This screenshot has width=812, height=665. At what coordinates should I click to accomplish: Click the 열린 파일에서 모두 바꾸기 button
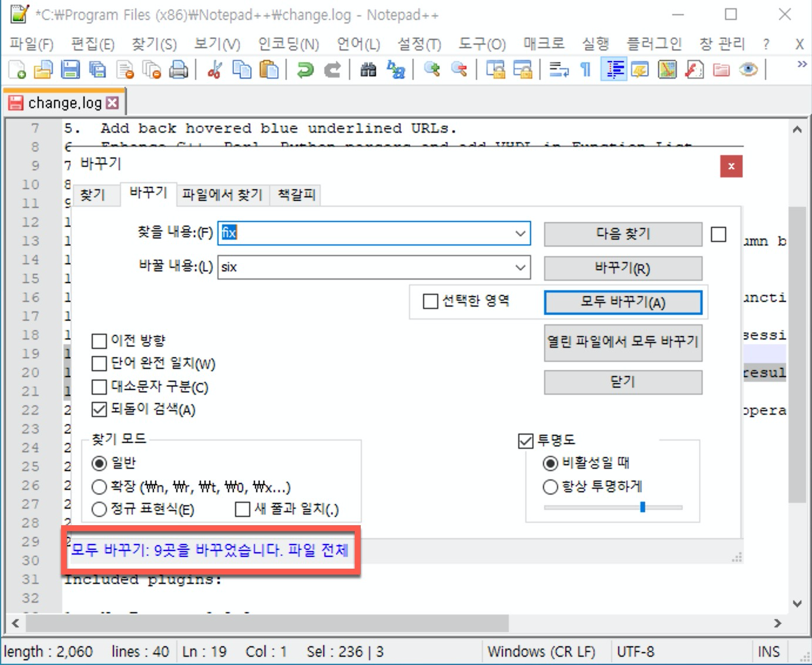(x=623, y=342)
